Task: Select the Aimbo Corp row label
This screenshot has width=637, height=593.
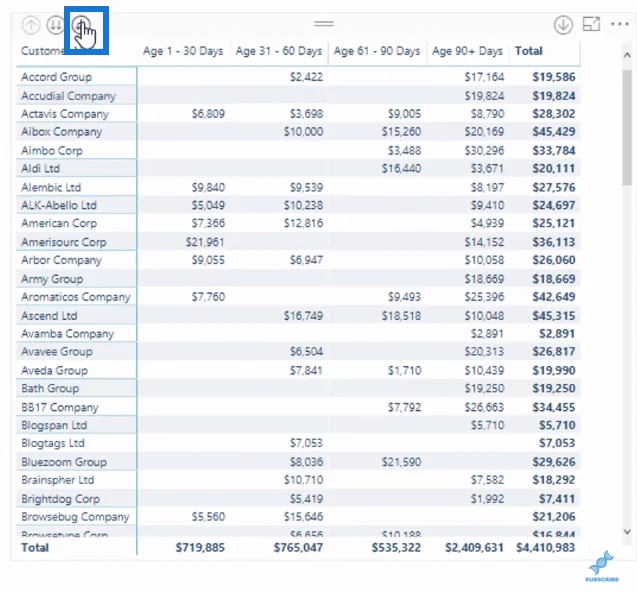Action: [x=52, y=151]
